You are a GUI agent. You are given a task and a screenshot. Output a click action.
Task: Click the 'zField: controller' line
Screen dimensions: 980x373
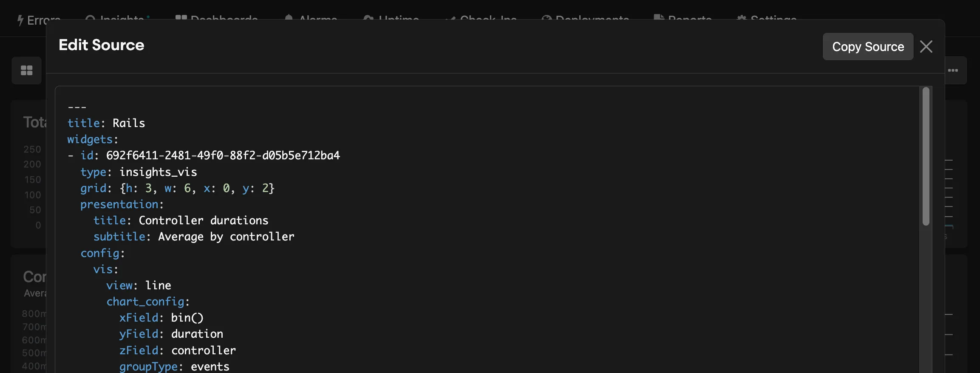click(178, 350)
